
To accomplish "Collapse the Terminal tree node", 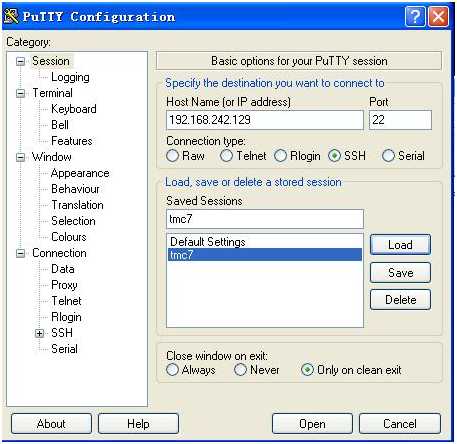I will [21, 93].
